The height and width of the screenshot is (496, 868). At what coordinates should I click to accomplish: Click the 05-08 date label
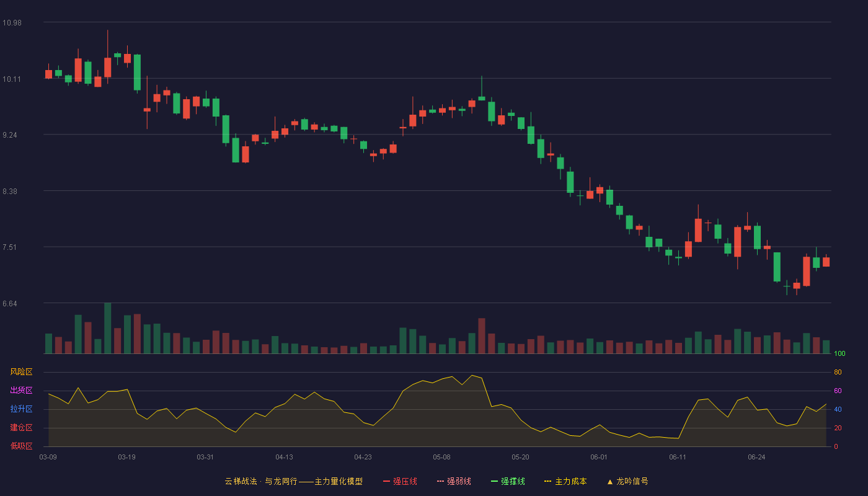pos(441,457)
